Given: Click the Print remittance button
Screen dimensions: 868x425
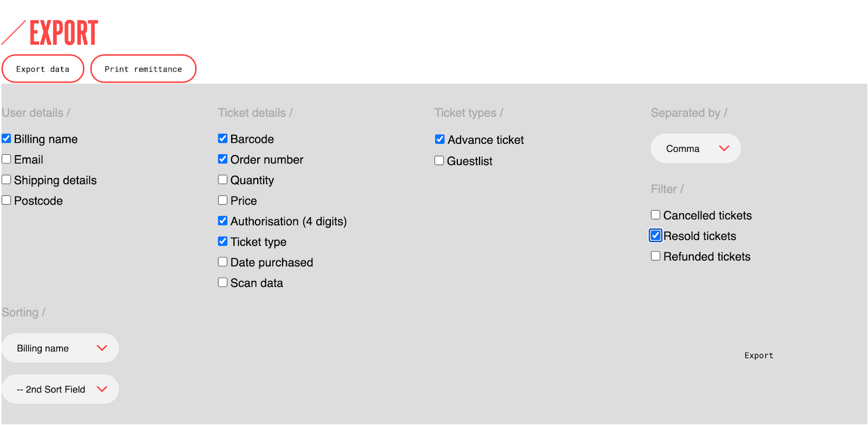Looking at the screenshot, I should (x=143, y=69).
